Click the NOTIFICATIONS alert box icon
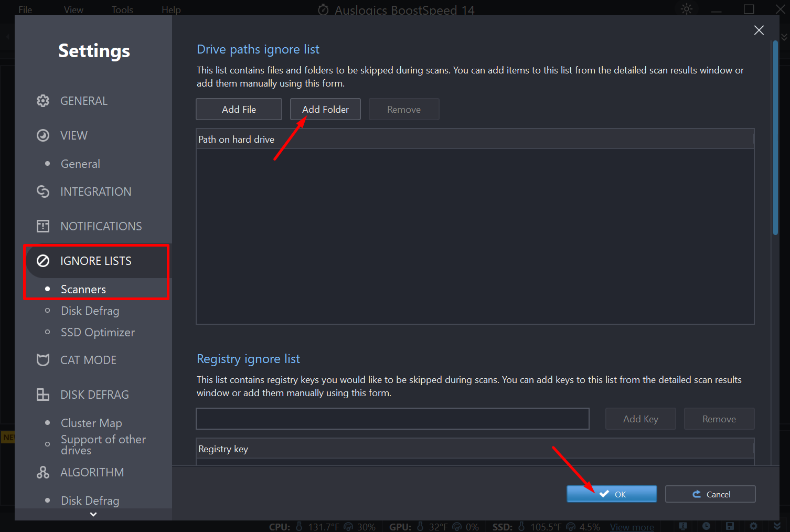Viewport: 790px width, 532px height. pyautogui.click(x=43, y=226)
